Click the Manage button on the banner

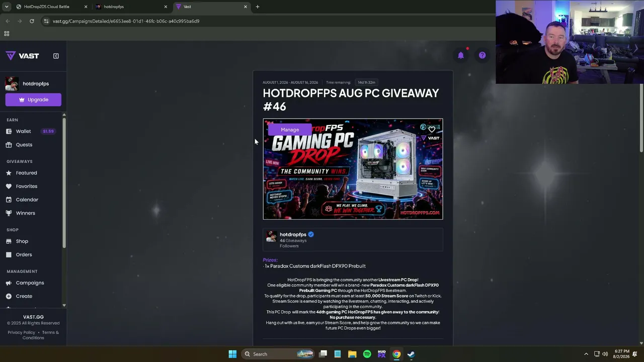pos(290,130)
